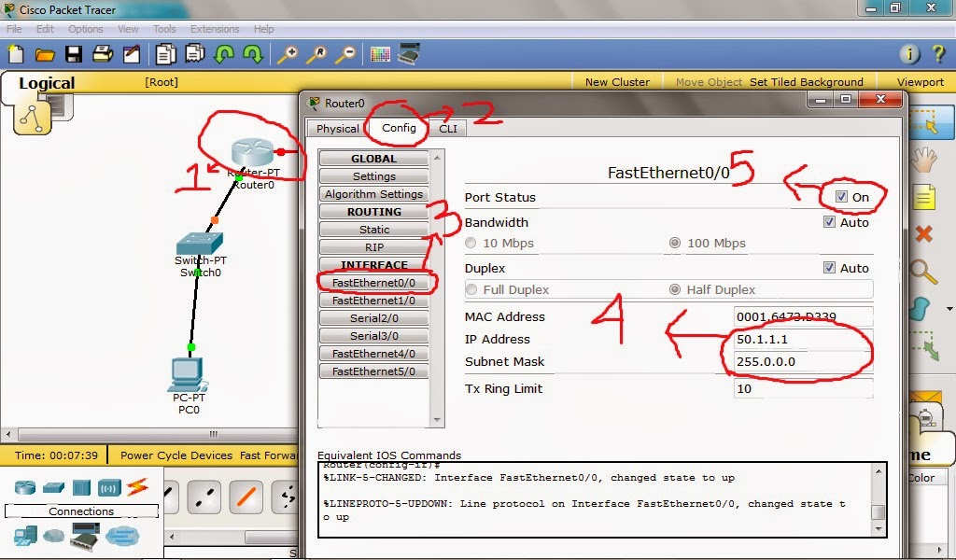The width and height of the screenshot is (956, 560).
Task: Open the Wireless Devices category
Action: 109,487
